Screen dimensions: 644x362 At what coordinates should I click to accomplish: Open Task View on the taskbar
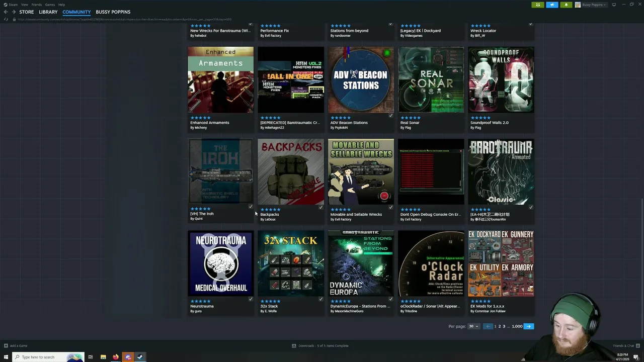click(91, 357)
